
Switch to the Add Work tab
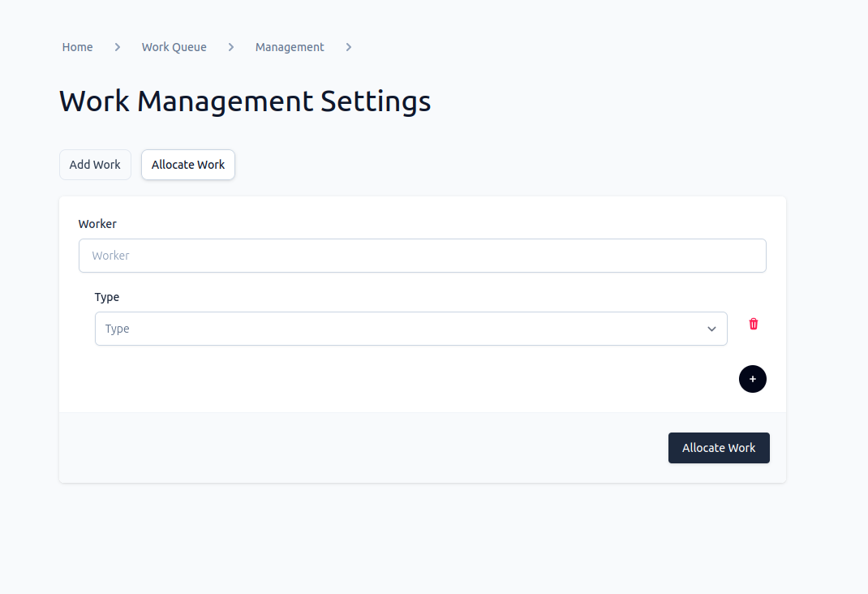95,165
